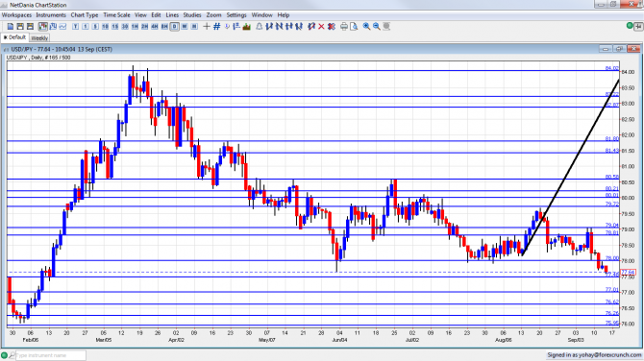Set time scale to tick (Y)
644x361 pixels.
click(x=75, y=26)
